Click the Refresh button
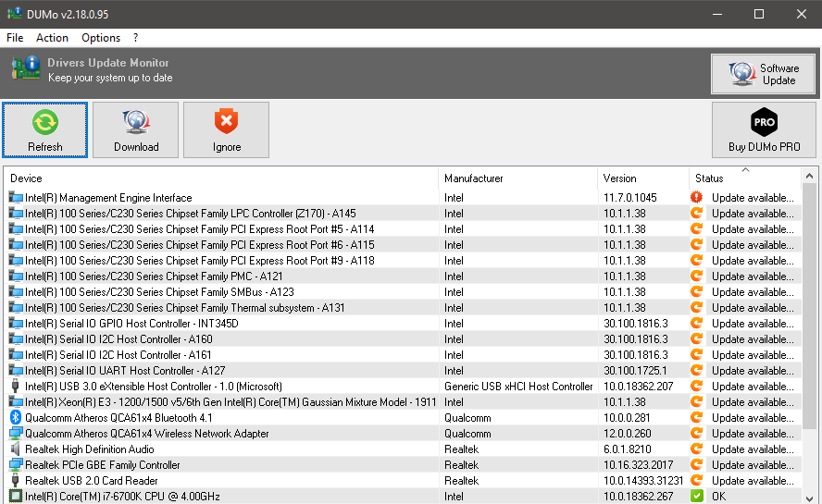822x504 pixels. coord(44,129)
